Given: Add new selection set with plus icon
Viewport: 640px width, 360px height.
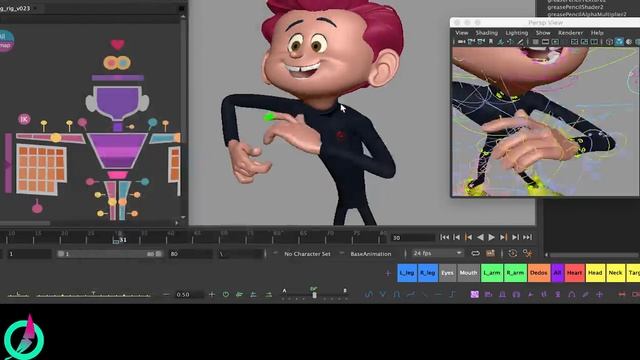Looking at the screenshot, I should click(x=388, y=273).
